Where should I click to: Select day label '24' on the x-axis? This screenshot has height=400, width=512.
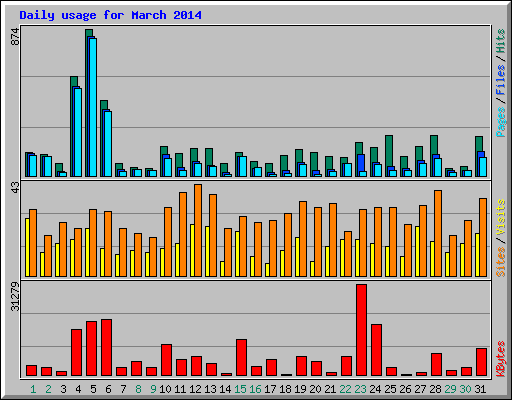(375, 389)
